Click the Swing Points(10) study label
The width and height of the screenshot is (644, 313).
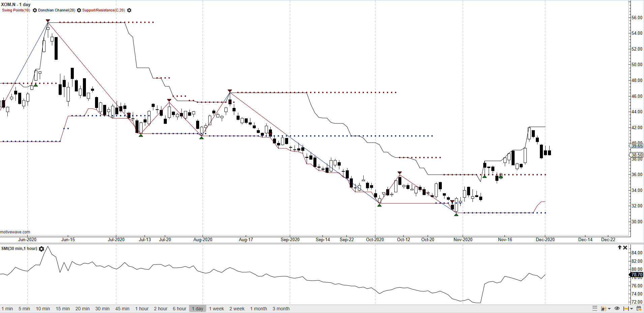(16, 10)
